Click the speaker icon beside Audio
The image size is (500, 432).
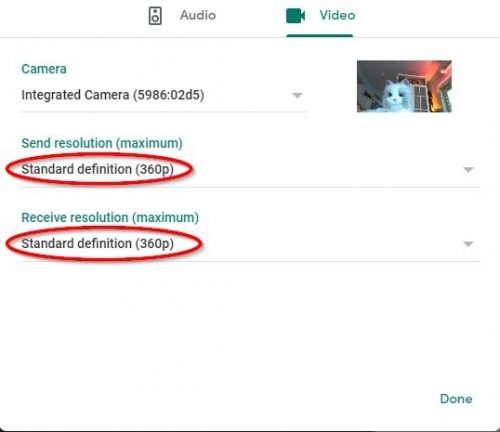pyautogui.click(x=155, y=16)
